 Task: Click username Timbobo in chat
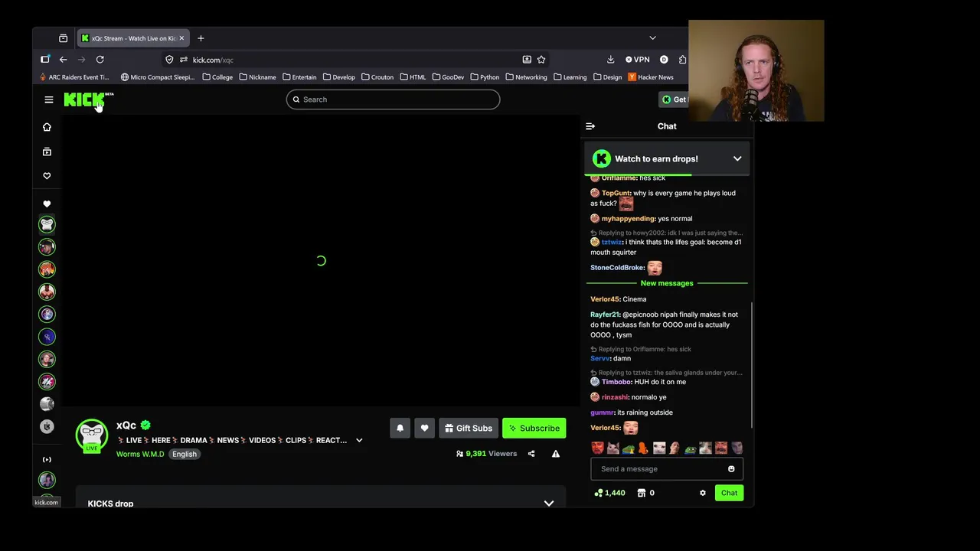pos(616,382)
